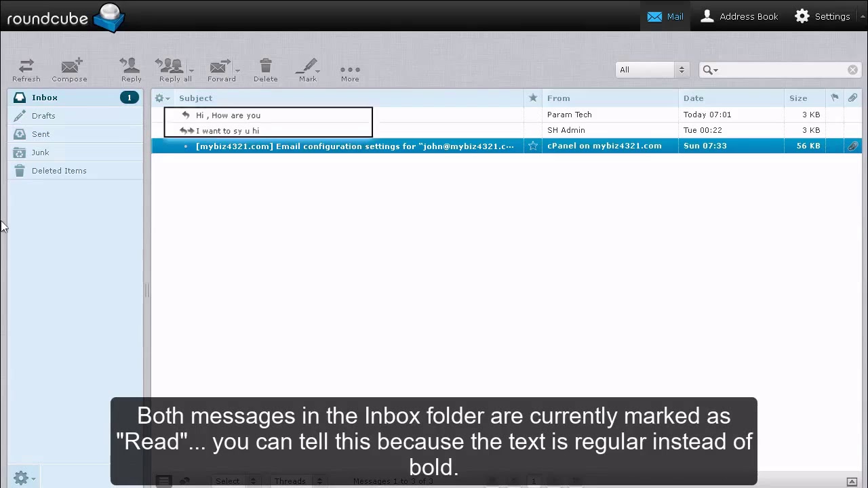This screenshot has width=868, height=488.
Task: Open the All filter dropdown
Action: (652, 70)
